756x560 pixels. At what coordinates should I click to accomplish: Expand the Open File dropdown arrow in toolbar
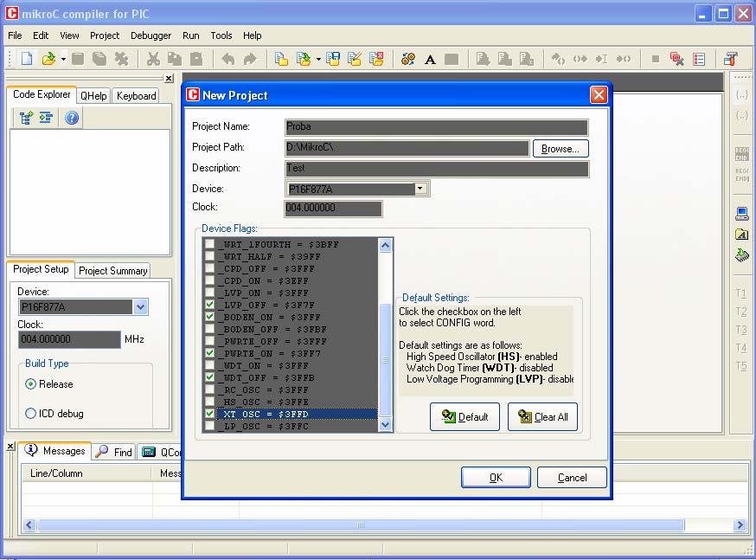(x=63, y=60)
